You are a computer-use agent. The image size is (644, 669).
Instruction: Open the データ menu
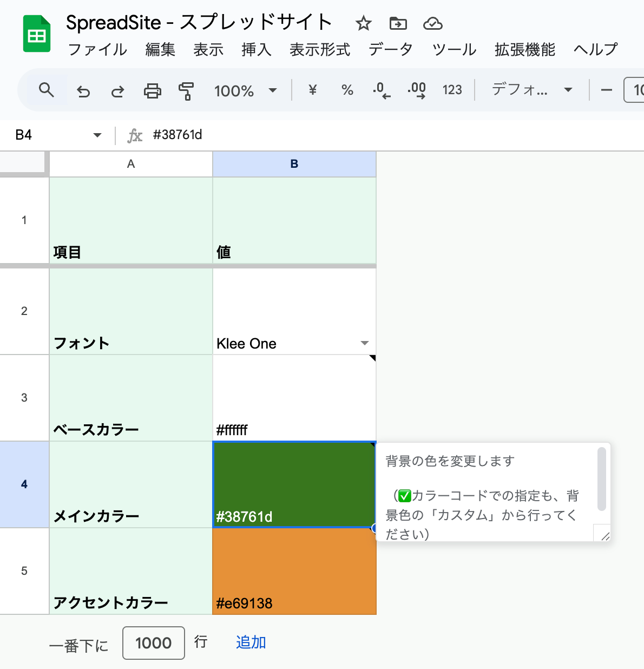[x=391, y=49]
